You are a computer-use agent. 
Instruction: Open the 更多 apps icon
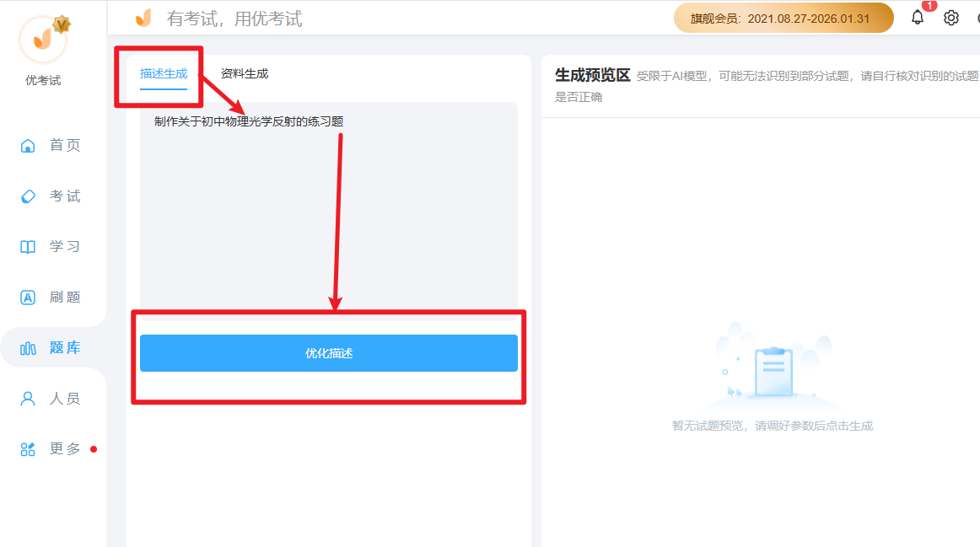pos(28,449)
